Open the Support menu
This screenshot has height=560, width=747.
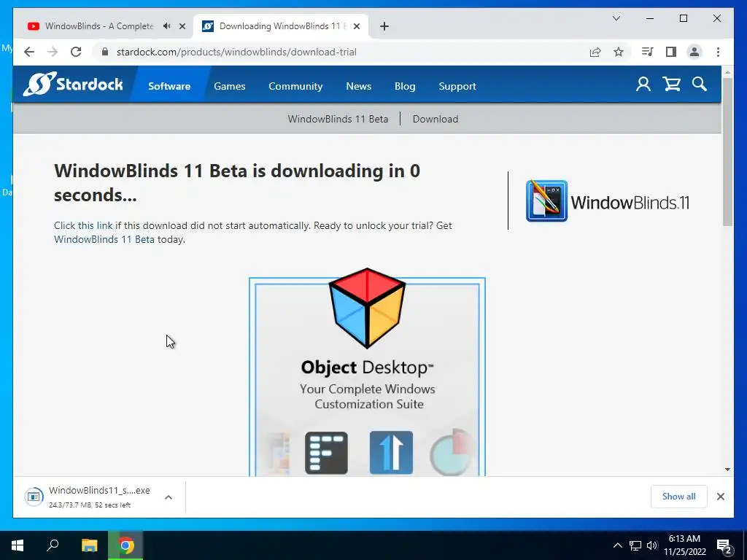pyautogui.click(x=457, y=86)
